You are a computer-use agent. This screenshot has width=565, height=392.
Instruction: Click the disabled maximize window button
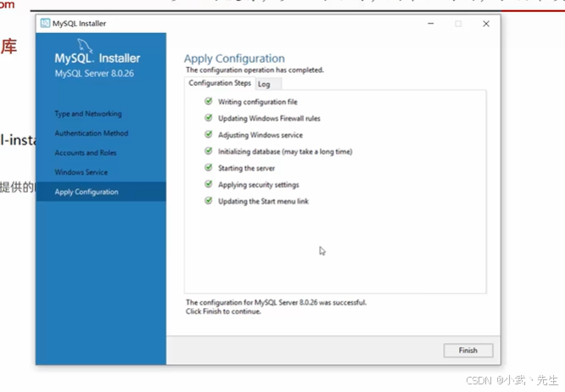click(x=458, y=24)
